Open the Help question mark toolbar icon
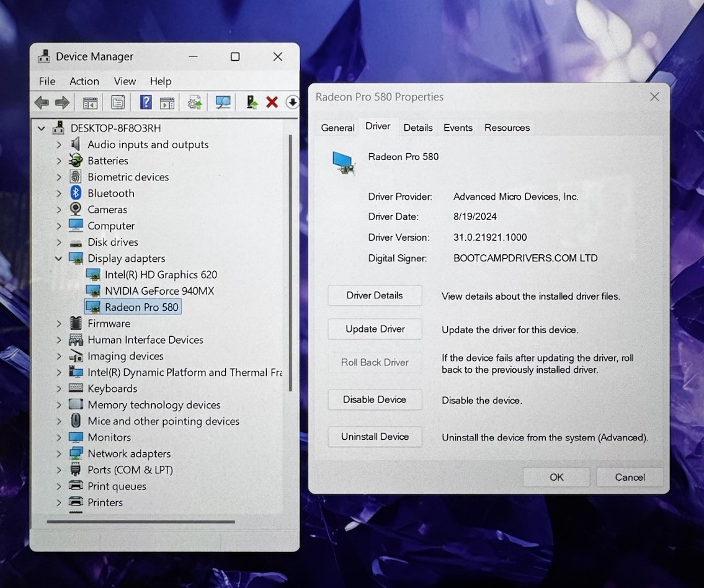Viewport: 704px width, 588px height. [x=146, y=102]
